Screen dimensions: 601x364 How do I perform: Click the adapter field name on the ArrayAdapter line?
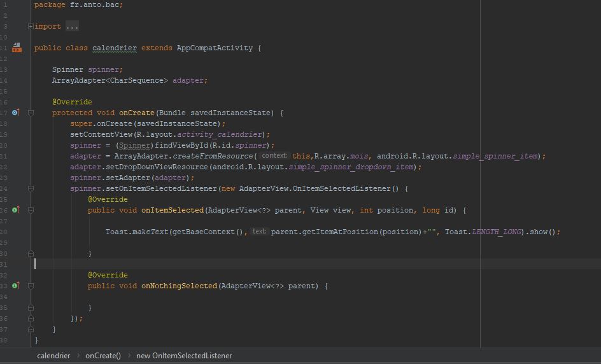188,80
